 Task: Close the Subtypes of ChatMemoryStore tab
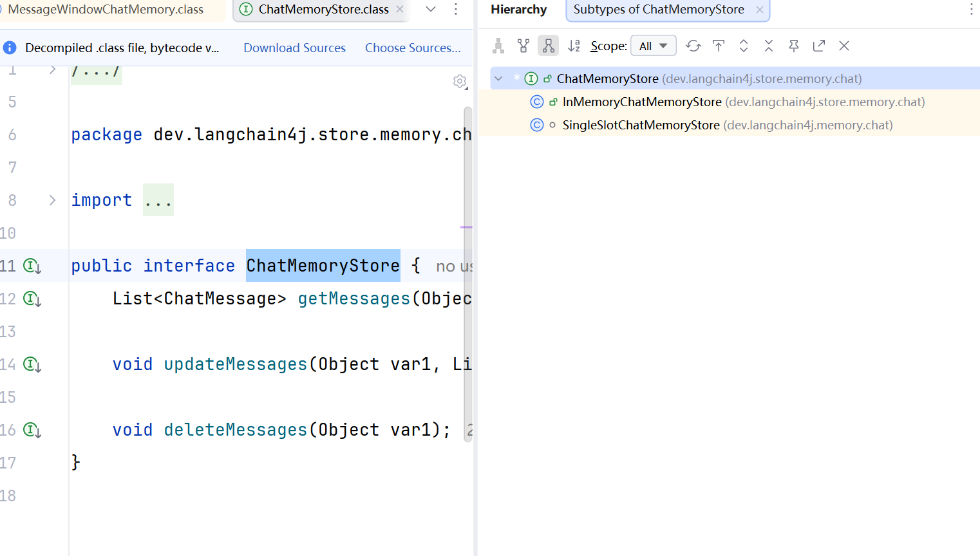tap(760, 10)
